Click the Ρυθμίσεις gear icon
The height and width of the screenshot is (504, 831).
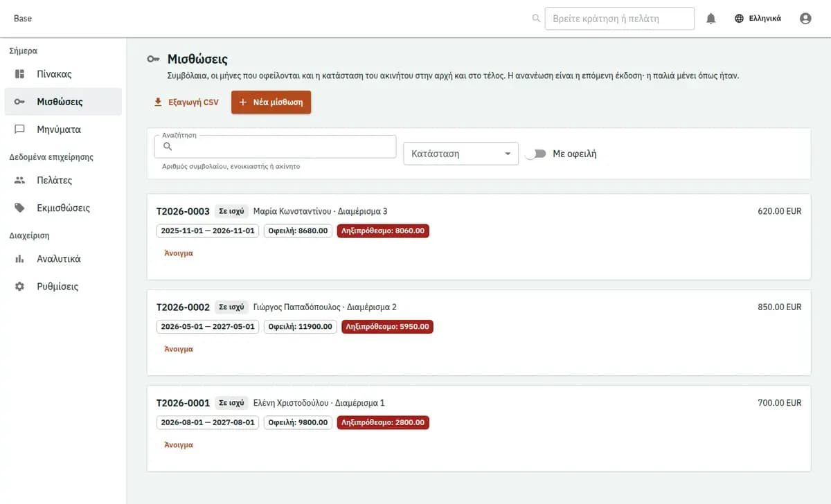pyautogui.click(x=20, y=287)
